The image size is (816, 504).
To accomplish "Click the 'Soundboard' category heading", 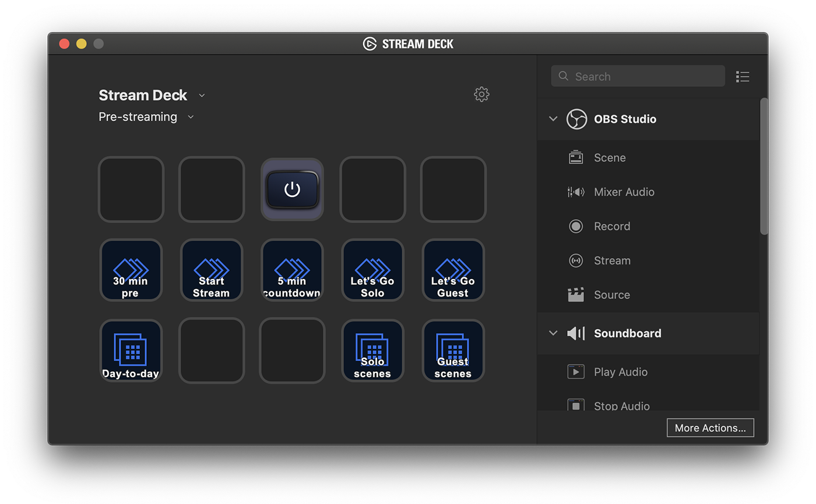I will 627,333.
